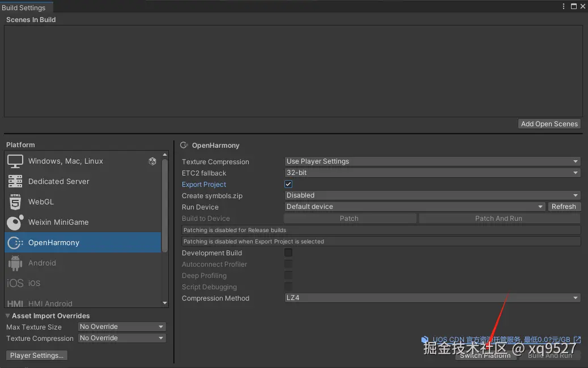Click the Switch Platform button
Image resolution: width=588 pixels, height=368 pixels.
485,356
